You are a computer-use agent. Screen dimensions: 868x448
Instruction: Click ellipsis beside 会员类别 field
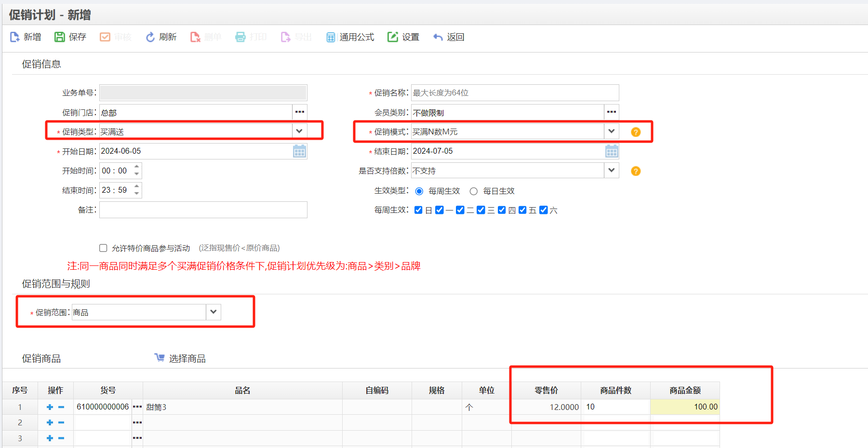(611, 112)
